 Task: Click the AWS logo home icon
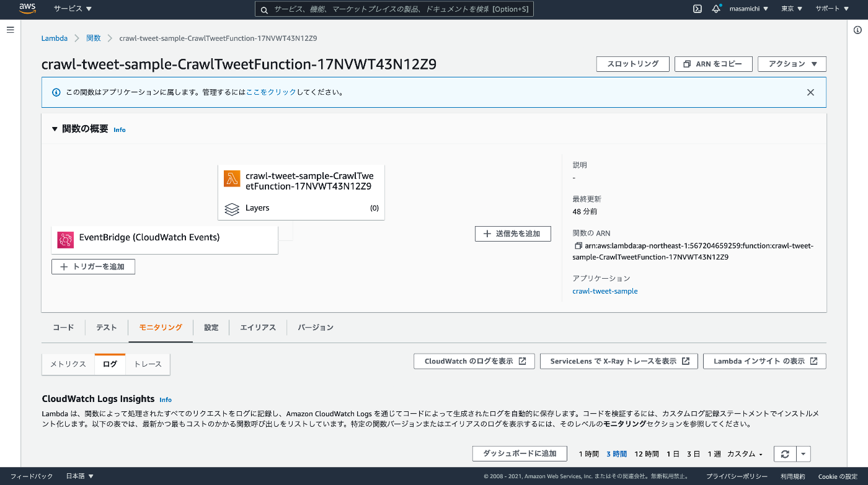[27, 9]
